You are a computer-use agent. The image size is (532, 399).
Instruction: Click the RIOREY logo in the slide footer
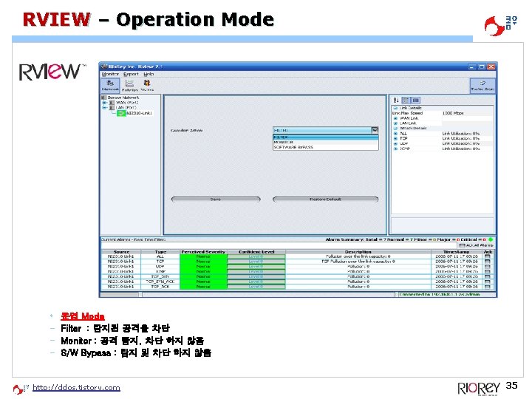click(478, 388)
